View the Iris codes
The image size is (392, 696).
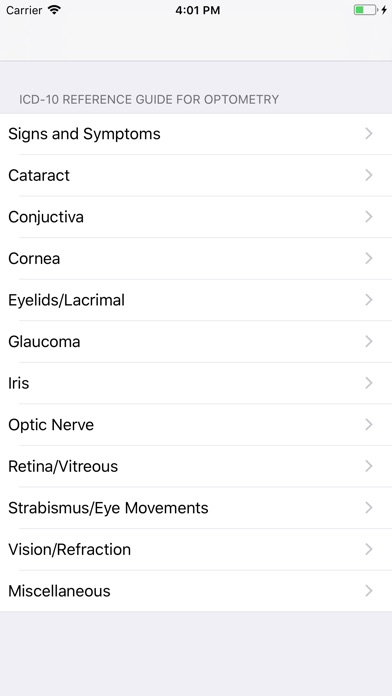click(196, 383)
